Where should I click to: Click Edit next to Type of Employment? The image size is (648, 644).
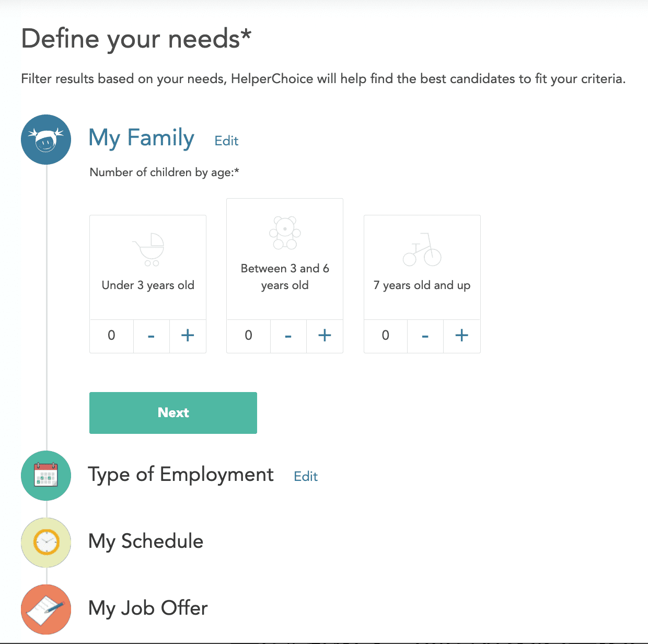[306, 476]
